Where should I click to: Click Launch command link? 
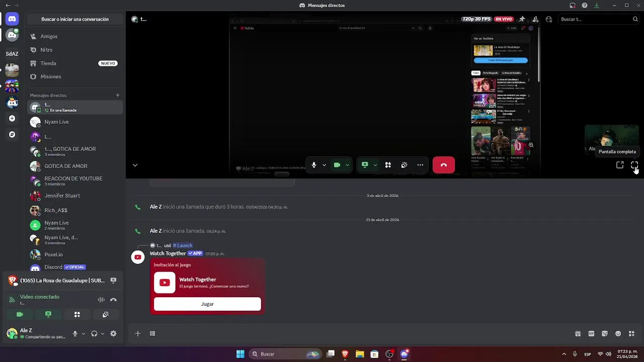(x=183, y=245)
